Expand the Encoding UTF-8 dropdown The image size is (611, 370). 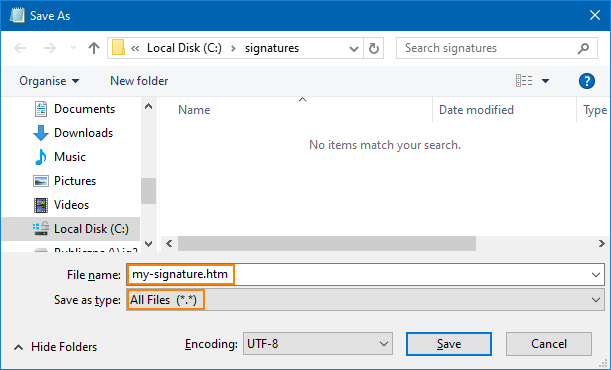(318, 344)
